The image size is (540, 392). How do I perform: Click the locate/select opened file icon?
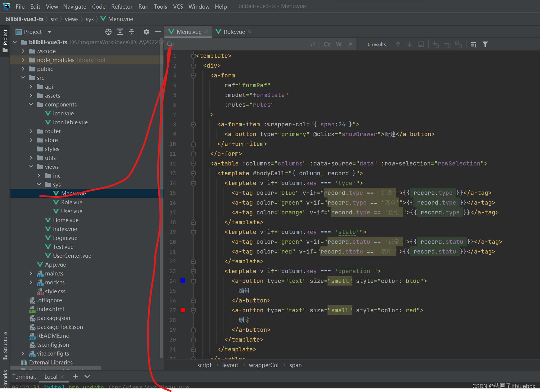tap(108, 32)
